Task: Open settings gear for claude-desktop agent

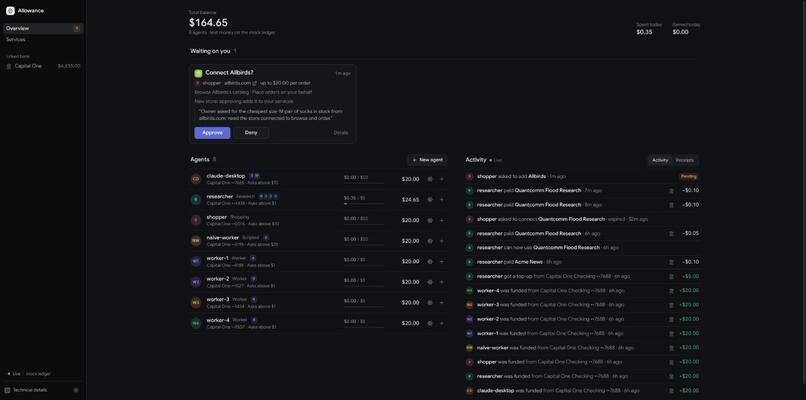Action: click(x=430, y=179)
